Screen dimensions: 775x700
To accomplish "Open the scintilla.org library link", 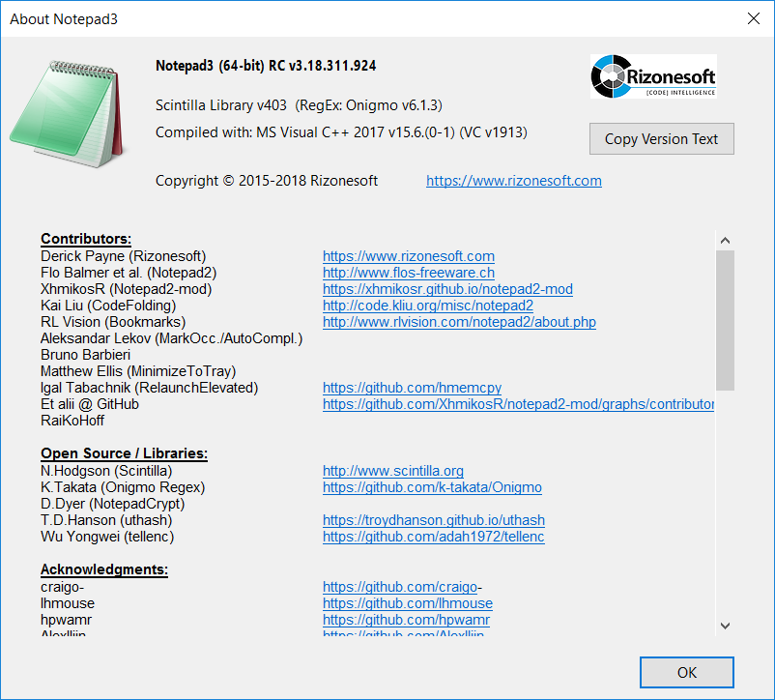I will 392,471.
